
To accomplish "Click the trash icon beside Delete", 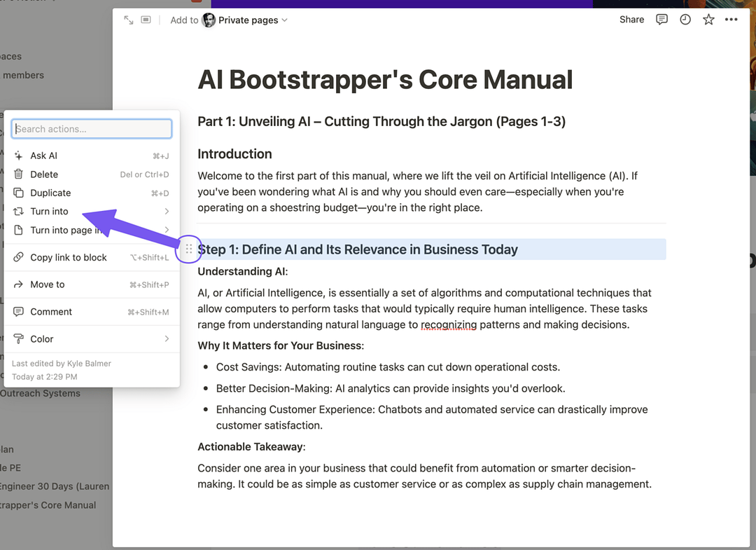I will click(19, 174).
